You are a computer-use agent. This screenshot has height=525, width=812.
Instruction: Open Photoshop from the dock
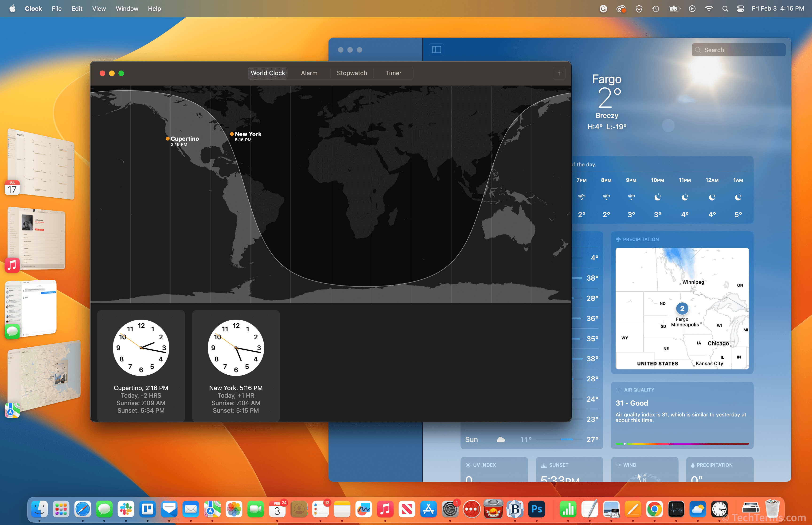[x=537, y=509]
